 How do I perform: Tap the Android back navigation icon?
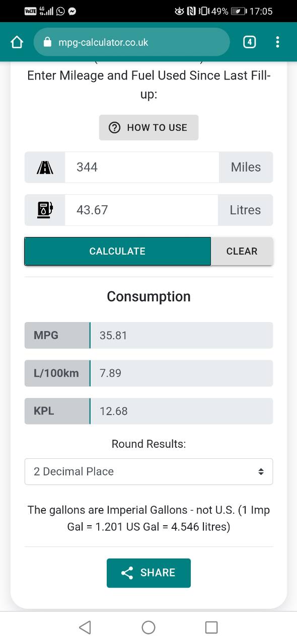pos(85,627)
